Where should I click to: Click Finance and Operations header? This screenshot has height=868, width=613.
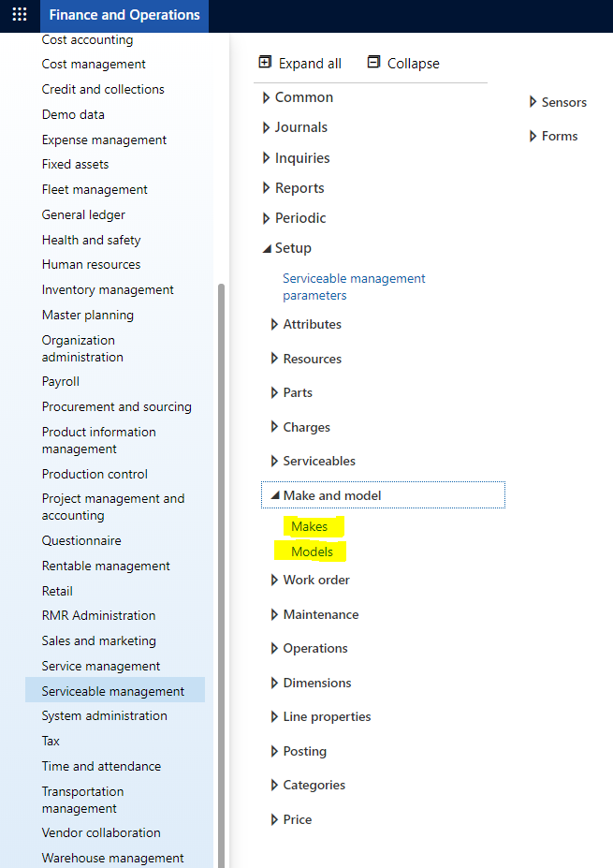(124, 15)
